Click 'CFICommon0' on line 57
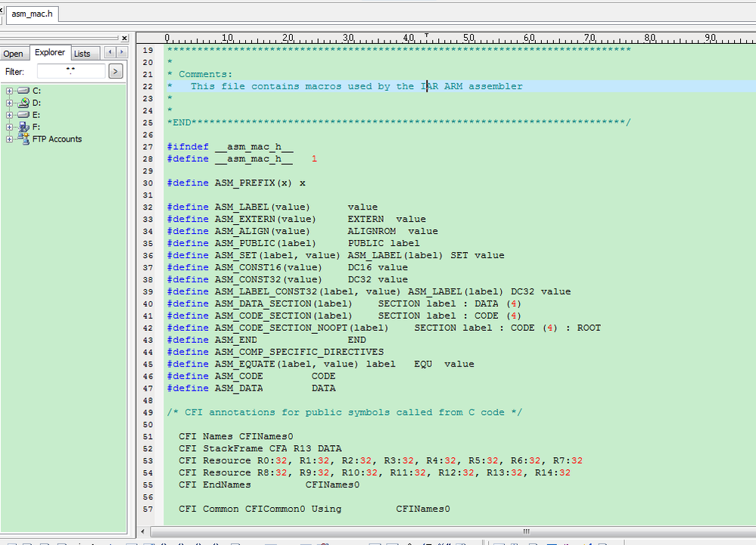Viewport: 756px width, 545px height. (275, 509)
